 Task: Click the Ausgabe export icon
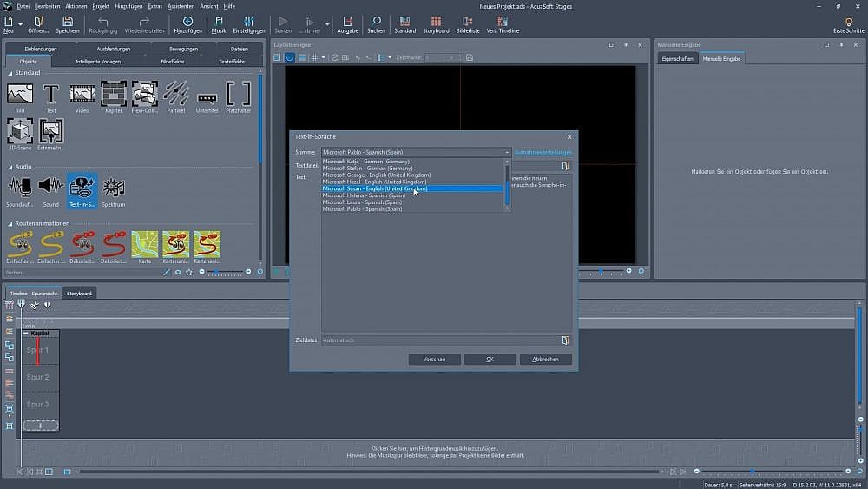coord(347,21)
